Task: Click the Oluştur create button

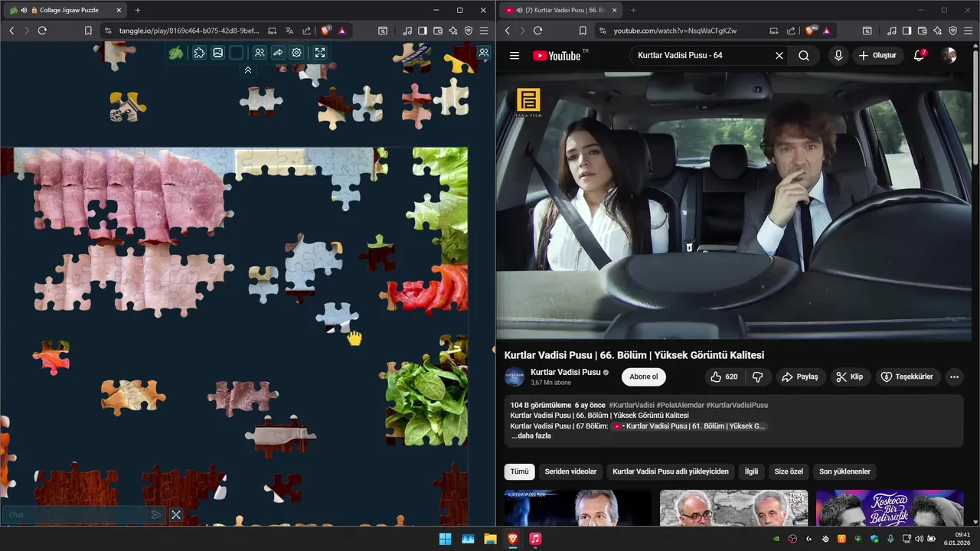Action: [x=877, y=55]
